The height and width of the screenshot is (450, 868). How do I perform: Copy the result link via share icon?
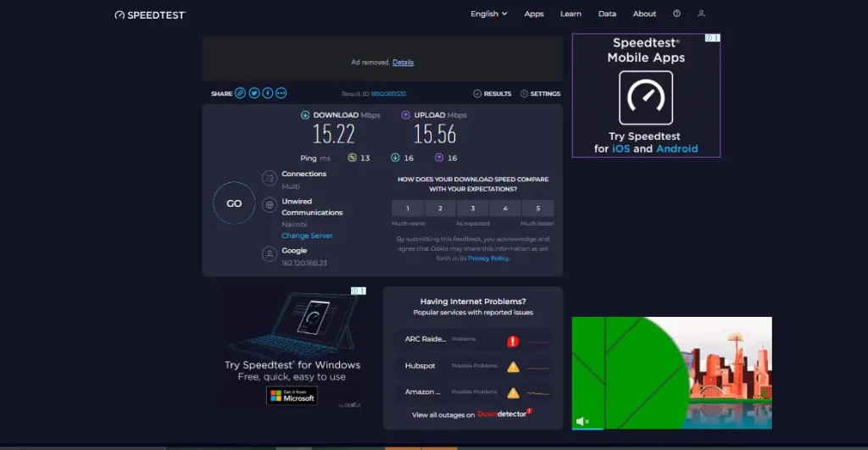(240, 93)
